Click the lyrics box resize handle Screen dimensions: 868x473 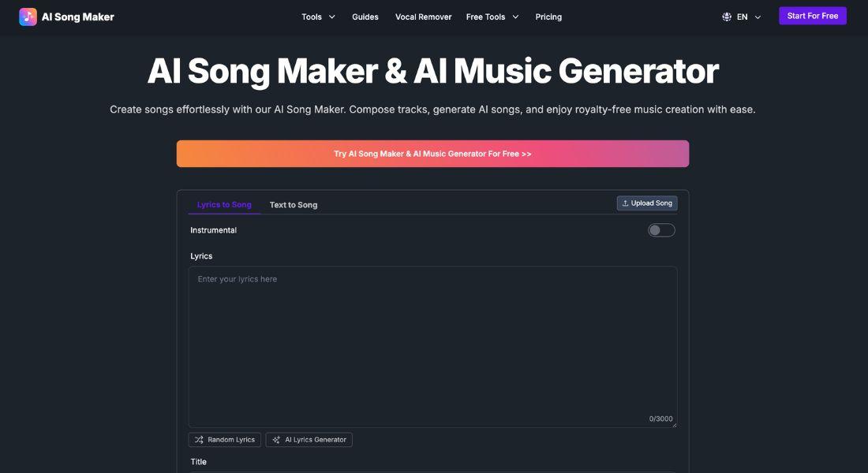[x=673, y=424]
